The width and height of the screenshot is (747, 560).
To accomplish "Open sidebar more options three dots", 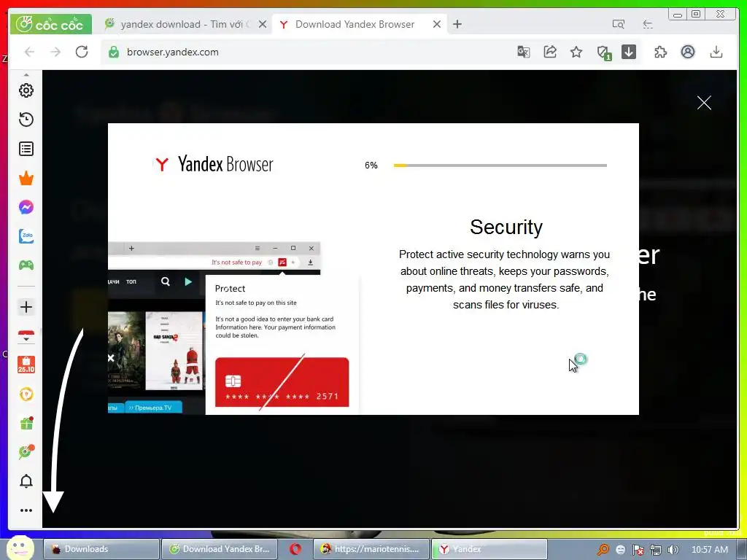I will click(26, 510).
